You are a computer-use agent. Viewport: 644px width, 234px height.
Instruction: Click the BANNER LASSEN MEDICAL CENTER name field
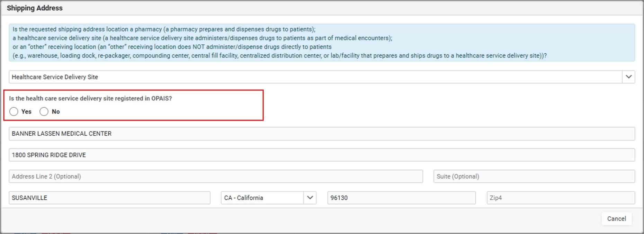322,134
